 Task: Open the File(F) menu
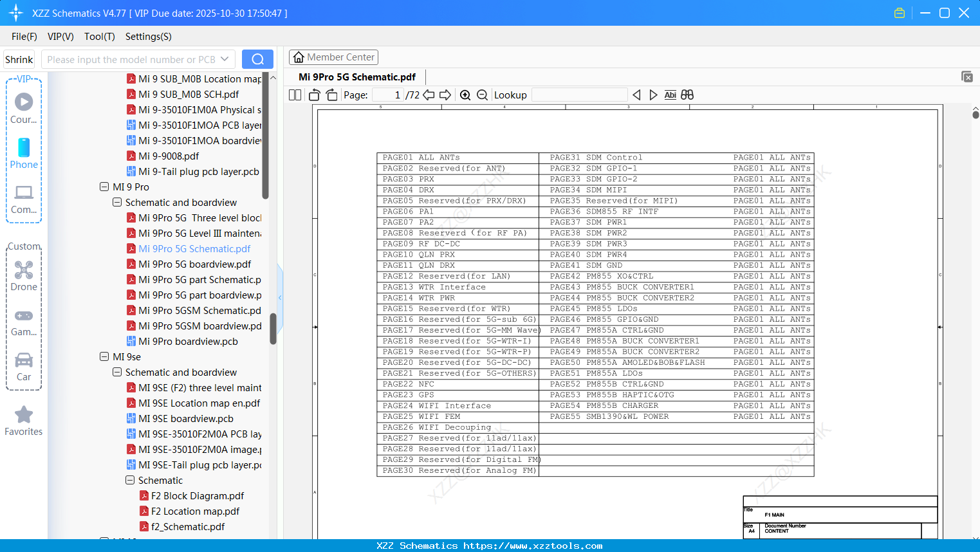[24, 37]
